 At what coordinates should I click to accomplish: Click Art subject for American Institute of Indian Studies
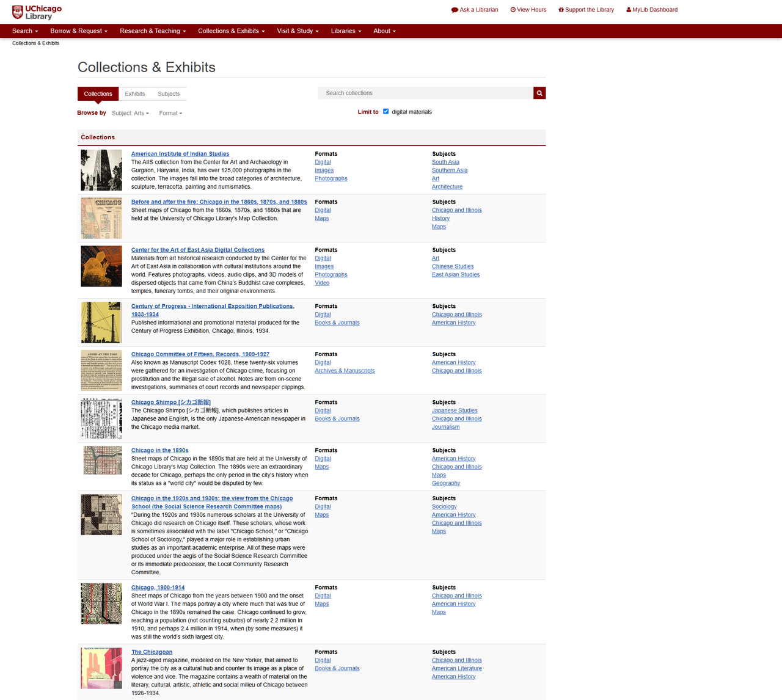(436, 179)
